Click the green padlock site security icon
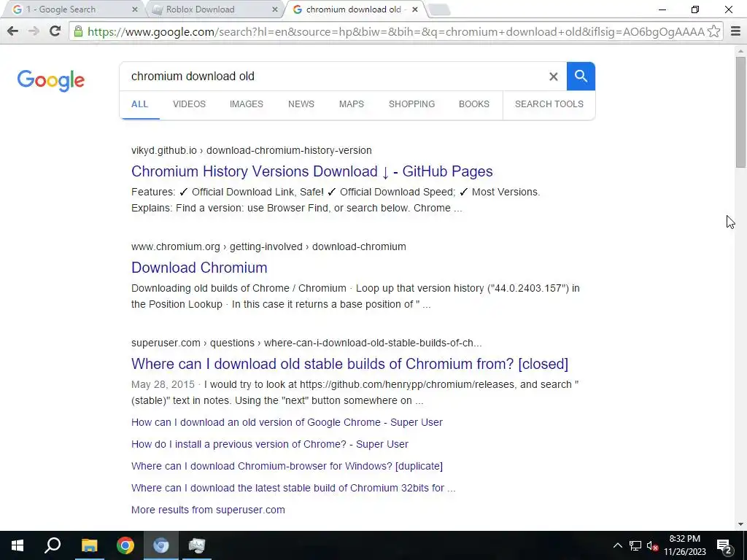Viewport: 747px width, 560px height. (x=79, y=31)
